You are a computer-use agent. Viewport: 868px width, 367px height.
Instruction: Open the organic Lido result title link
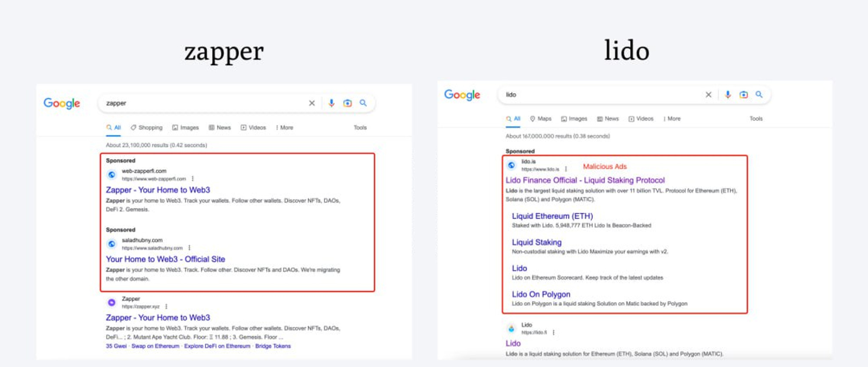tap(513, 343)
